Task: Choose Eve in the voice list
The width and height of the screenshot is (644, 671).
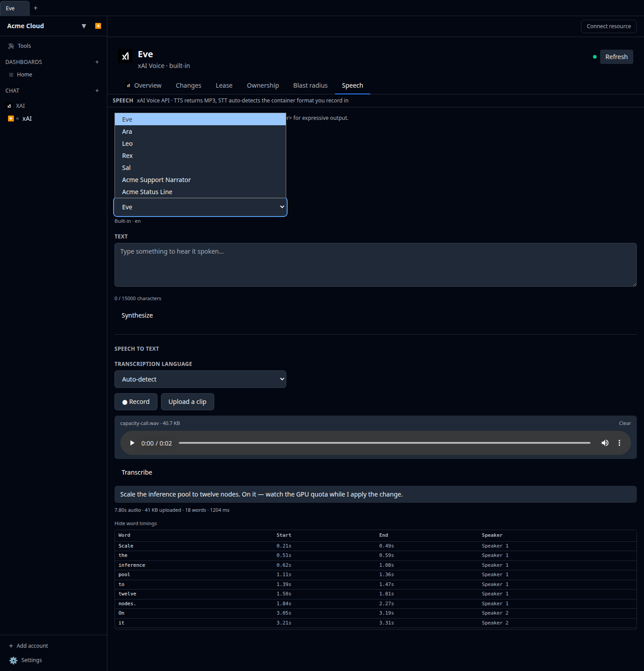Action: tap(200, 119)
